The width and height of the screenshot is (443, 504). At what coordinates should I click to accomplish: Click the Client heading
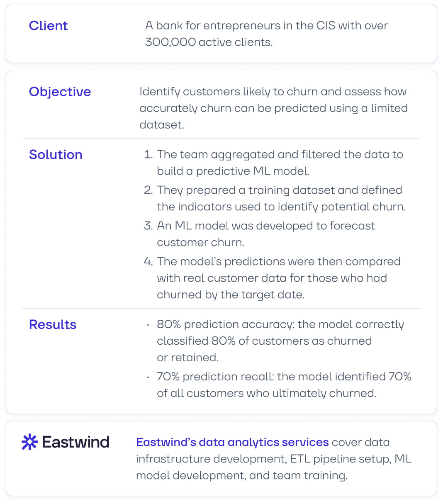(x=48, y=26)
